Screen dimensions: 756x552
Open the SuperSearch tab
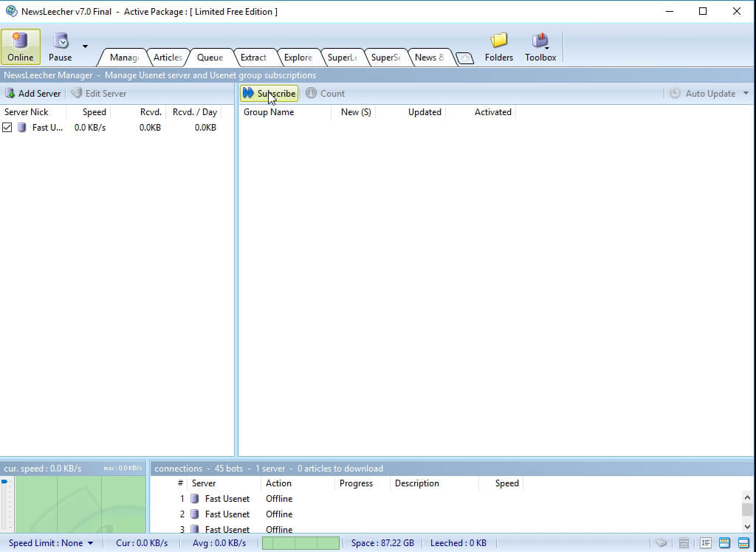(385, 58)
